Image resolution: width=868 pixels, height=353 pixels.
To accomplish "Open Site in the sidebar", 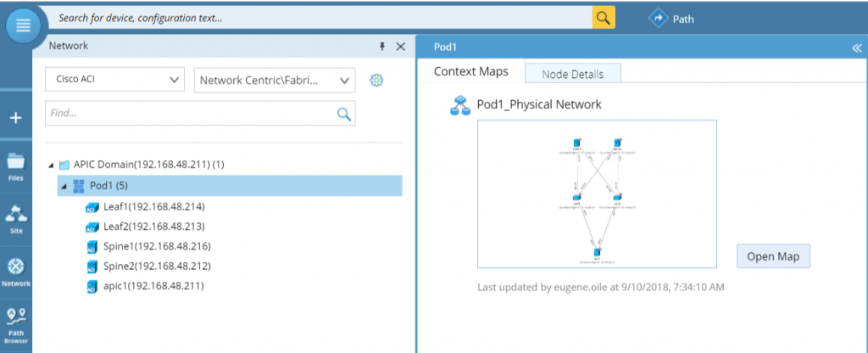I will 16,219.
